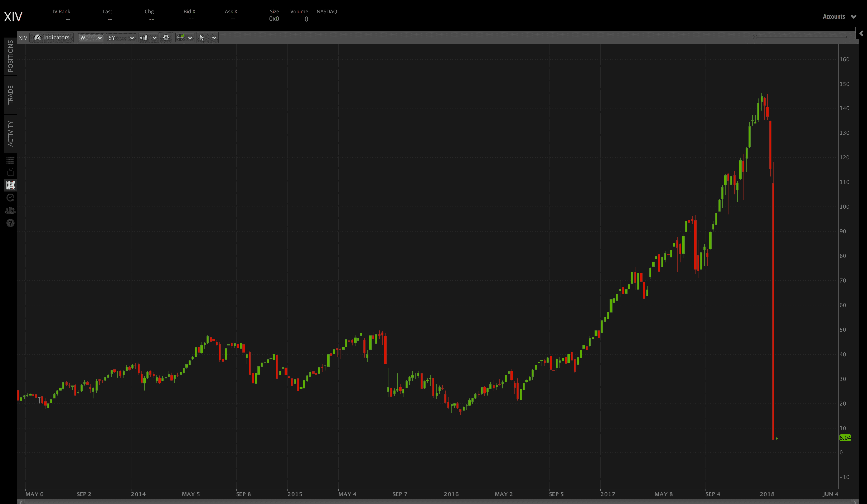The image size is (867, 504).
Task: Click the chart zoom slider handle
Action: (755, 37)
